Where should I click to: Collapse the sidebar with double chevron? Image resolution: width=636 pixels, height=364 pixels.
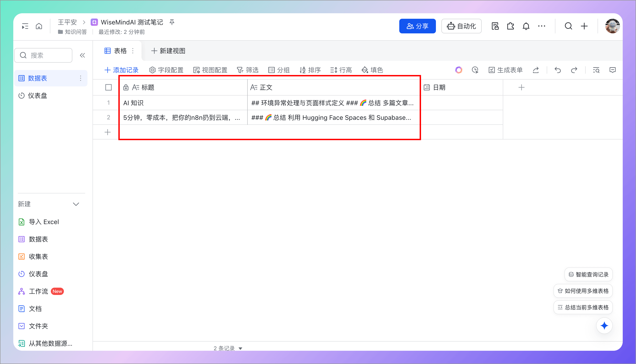(x=82, y=55)
